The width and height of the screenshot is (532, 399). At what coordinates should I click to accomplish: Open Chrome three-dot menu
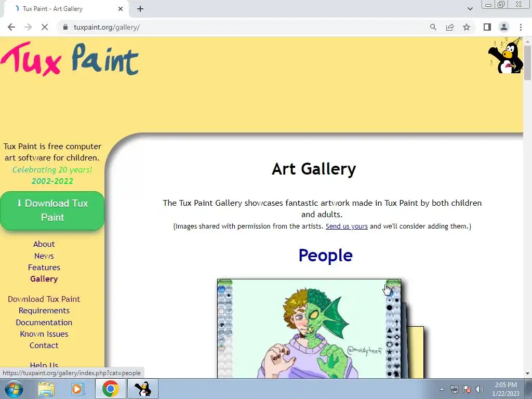521,27
